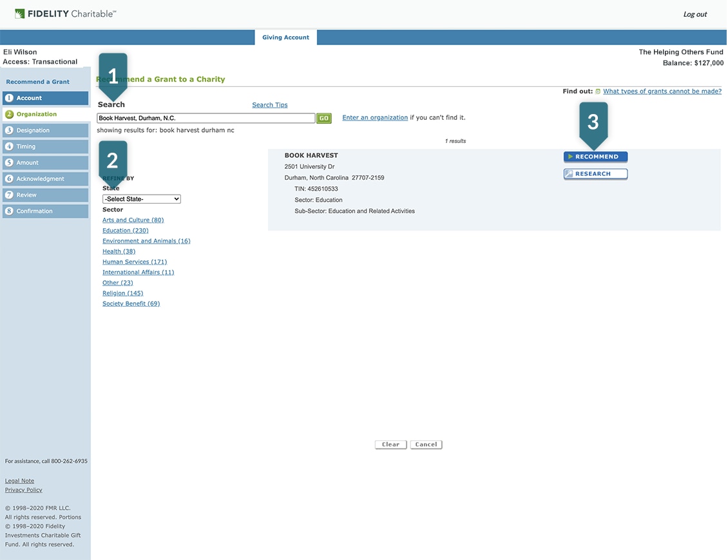Screen dimensions: 728x560
Task: Filter by International Affairs (11)
Action: click(139, 272)
